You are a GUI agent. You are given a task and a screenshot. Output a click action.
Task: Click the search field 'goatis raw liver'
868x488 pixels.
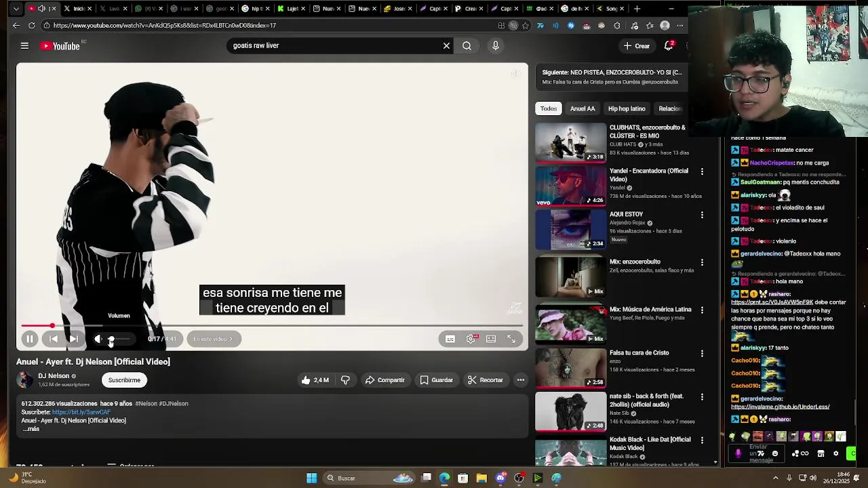334,46
